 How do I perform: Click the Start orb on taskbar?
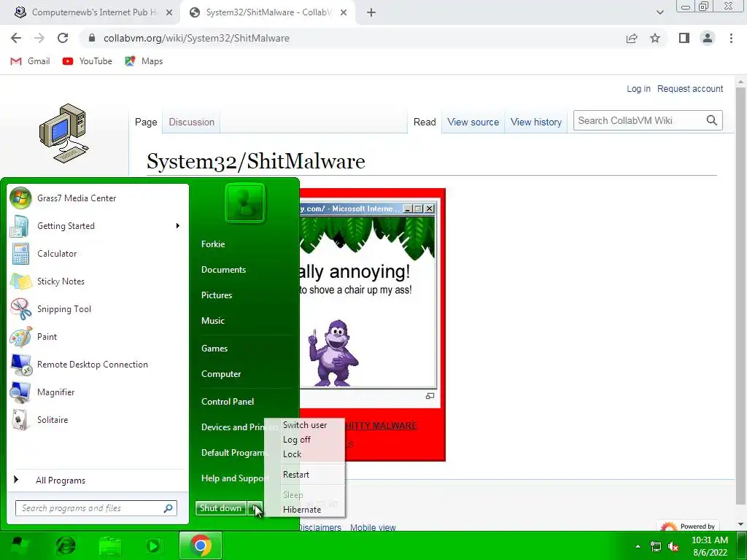(19, 545)
